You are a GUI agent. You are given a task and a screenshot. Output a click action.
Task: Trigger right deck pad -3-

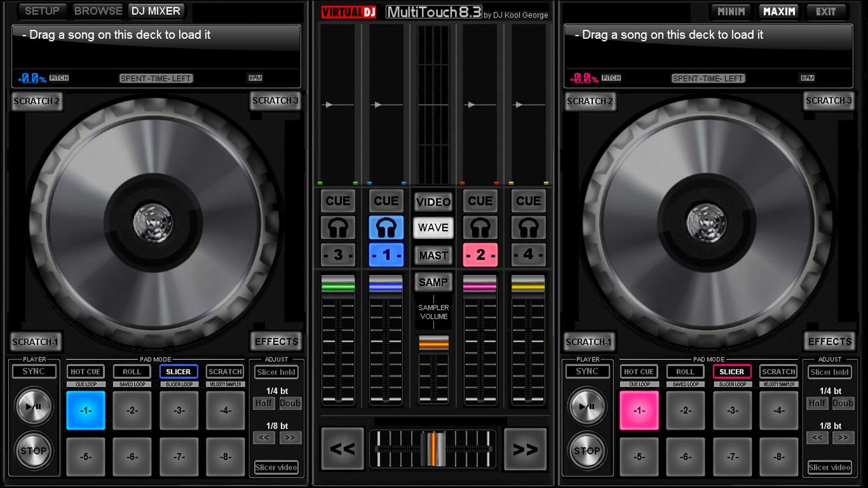point(732,410)
